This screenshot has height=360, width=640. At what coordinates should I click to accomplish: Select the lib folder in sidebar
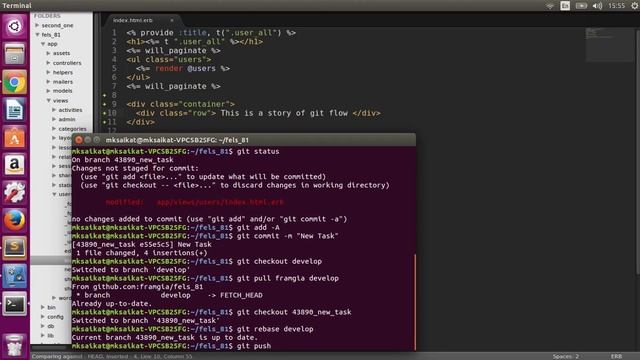pyautogui.click(x=51, y=336)
